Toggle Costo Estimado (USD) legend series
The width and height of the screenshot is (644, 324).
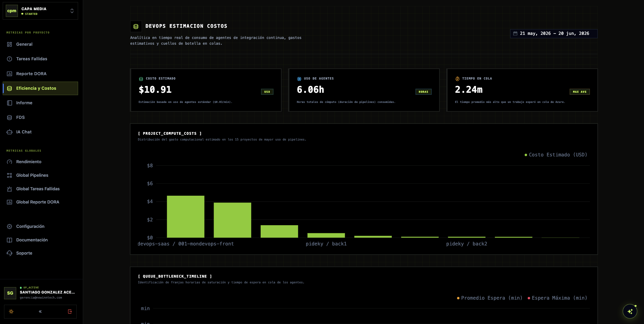tap(556, 155)
